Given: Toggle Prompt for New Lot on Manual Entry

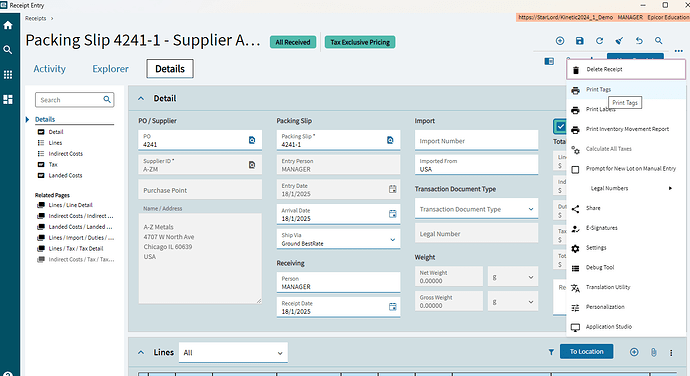Looking at the screenshot, I should 575,170.
